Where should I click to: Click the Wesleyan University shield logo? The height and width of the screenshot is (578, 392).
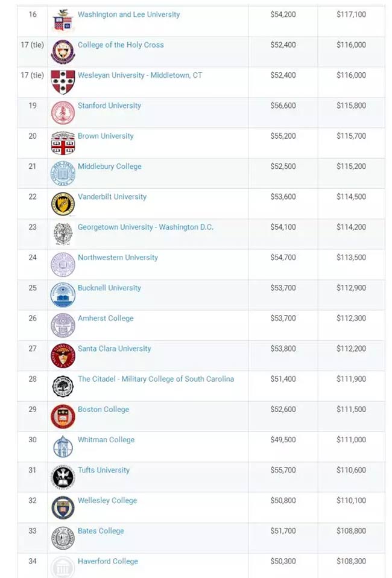tap(63, 82)
